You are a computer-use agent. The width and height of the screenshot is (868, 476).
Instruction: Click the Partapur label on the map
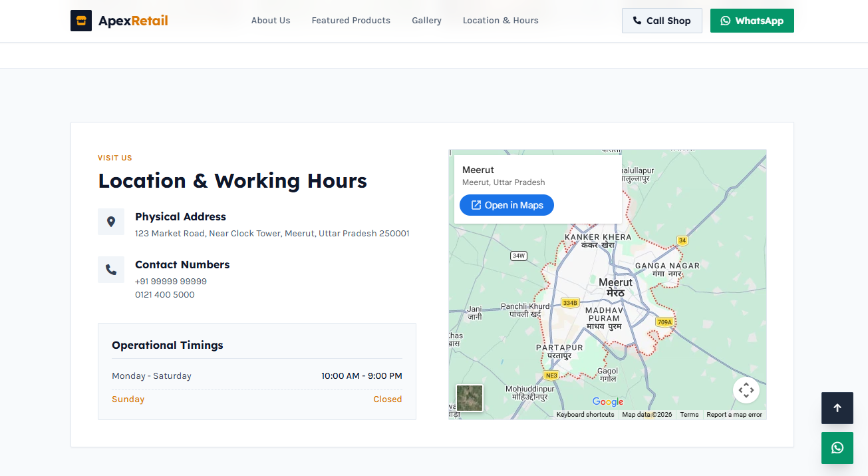[x=559, y=352]
